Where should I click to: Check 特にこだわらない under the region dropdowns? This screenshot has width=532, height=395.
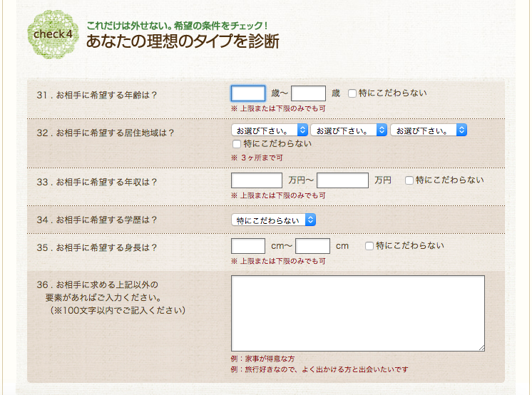(237, 144)
